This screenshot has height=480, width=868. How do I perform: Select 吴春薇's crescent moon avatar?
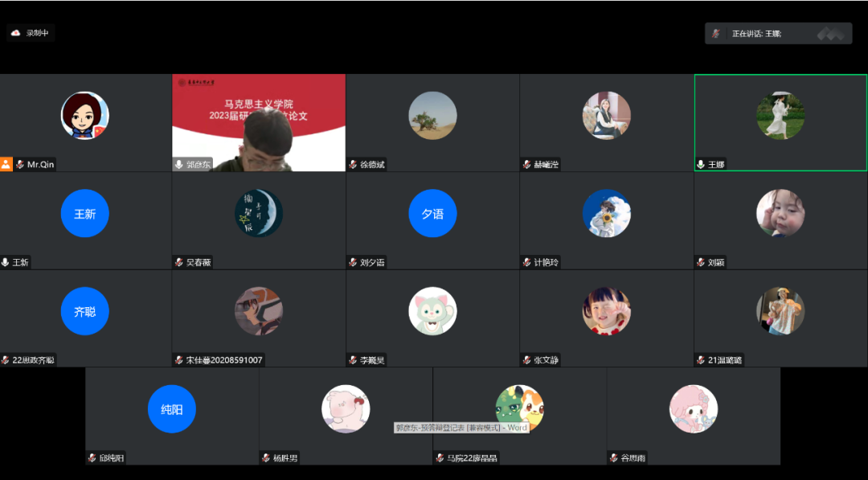259,214
